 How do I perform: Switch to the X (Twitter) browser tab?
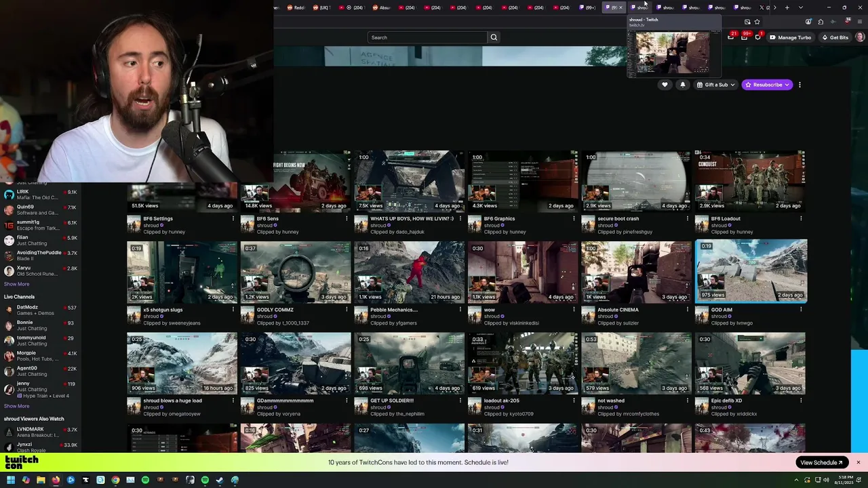coord(764,7)
